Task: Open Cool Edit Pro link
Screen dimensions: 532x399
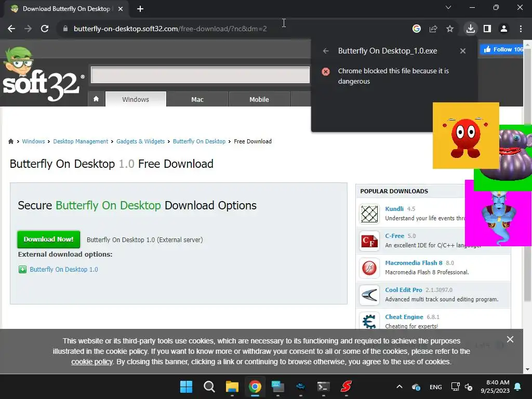Action: pyautogui.click(x=403, y=290)
